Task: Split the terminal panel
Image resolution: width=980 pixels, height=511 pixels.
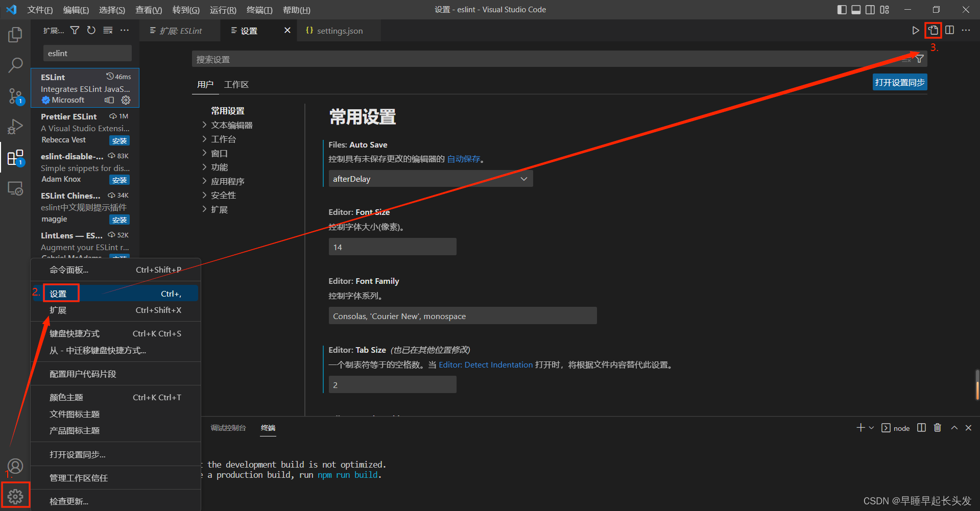Action: coord(921,428)
